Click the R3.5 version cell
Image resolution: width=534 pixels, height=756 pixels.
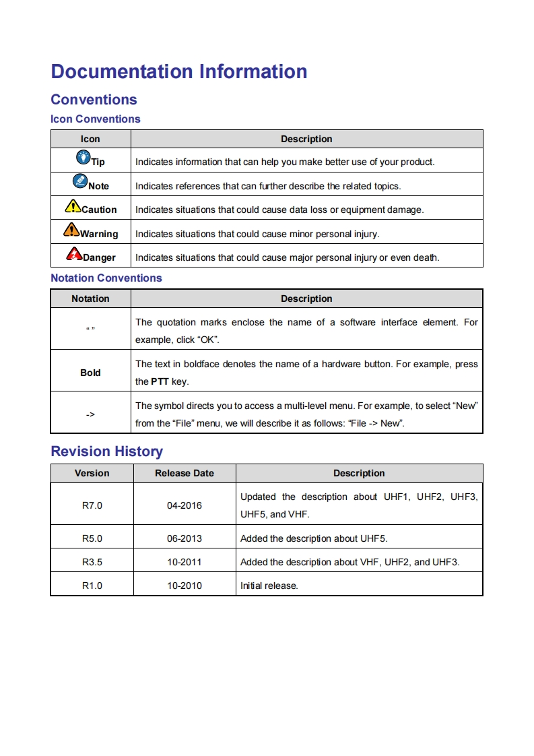coord(92,562)
